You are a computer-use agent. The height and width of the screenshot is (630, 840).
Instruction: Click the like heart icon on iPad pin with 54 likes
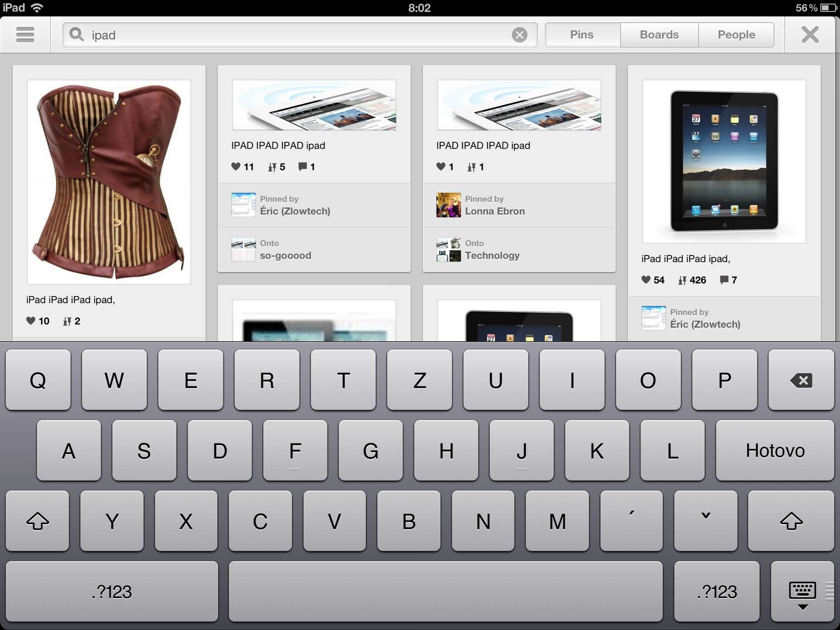point(645,278)
